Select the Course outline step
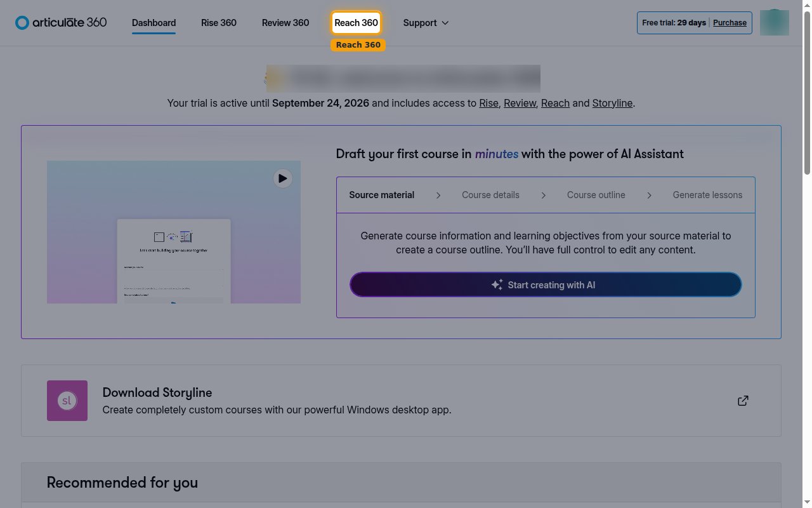The width and height of the screenshot is (812, 508). tap(596, 195)
